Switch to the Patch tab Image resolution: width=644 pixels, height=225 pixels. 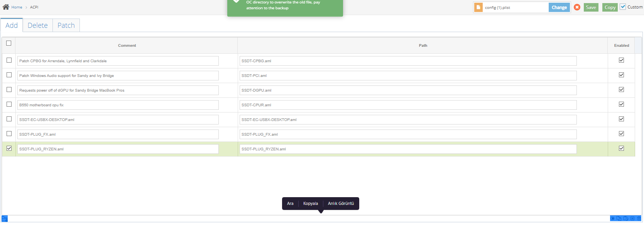pyautogui.click(x=66, y=26)
